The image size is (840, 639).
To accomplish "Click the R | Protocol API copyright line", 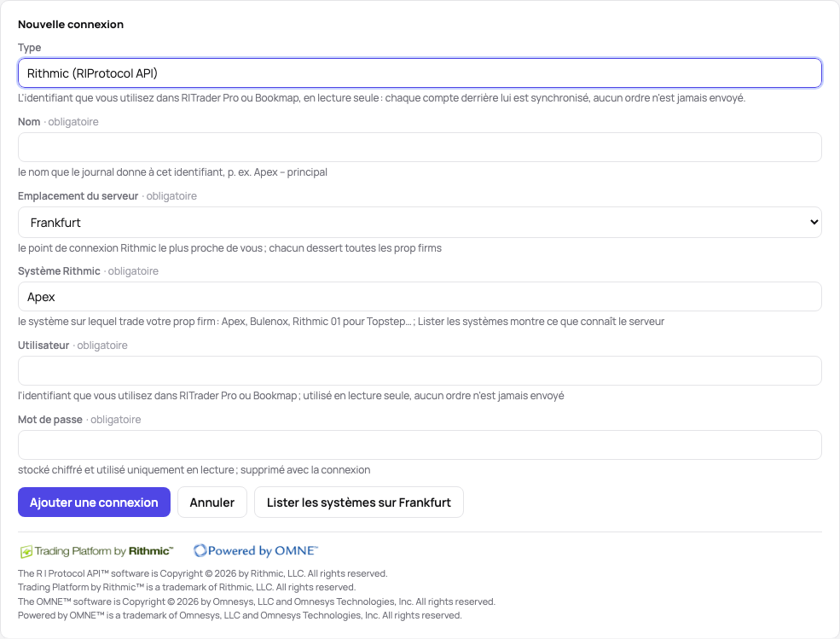I will [x=202, y=573].
